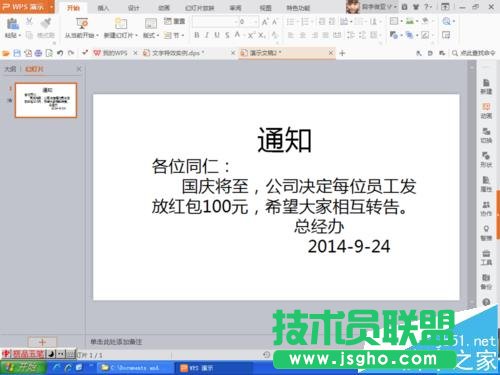Switch to the 插入 (Insert) tab
The image size is (500, 375).
[103, 8]
